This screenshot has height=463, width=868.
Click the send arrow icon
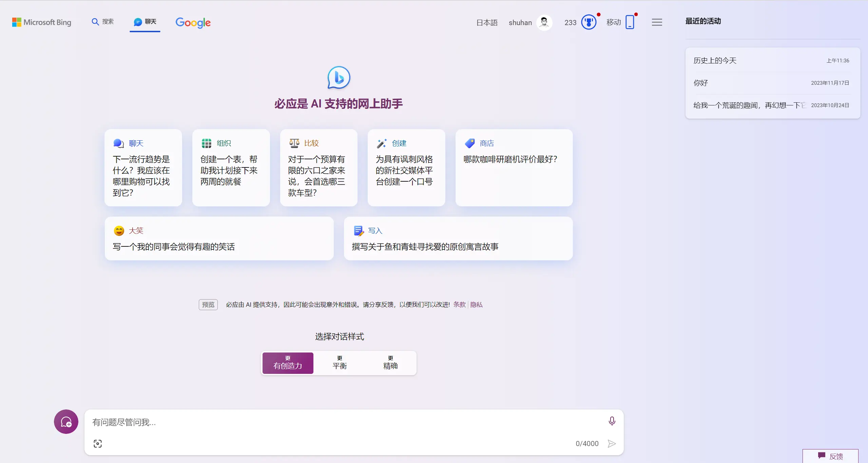(612, 444)
